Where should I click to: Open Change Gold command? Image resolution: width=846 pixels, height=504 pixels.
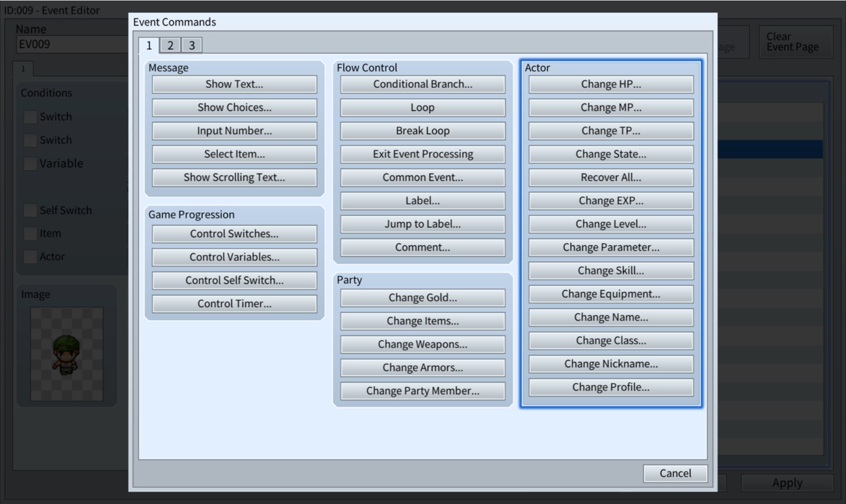coord(422,298)
